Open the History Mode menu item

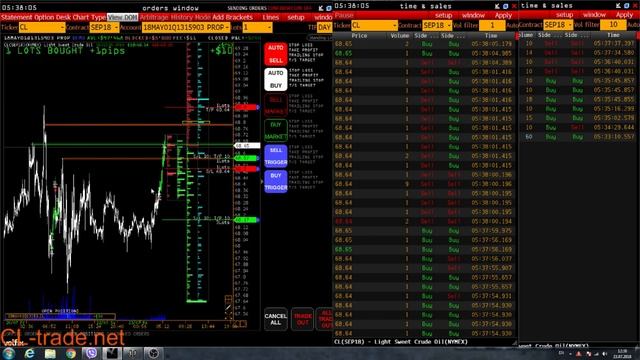click(x=191, y=17)
